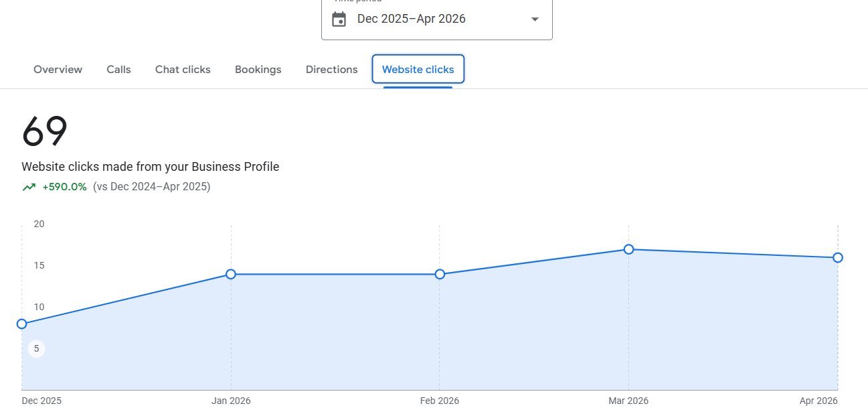Open the Chat clicks tab

point(183,70)
